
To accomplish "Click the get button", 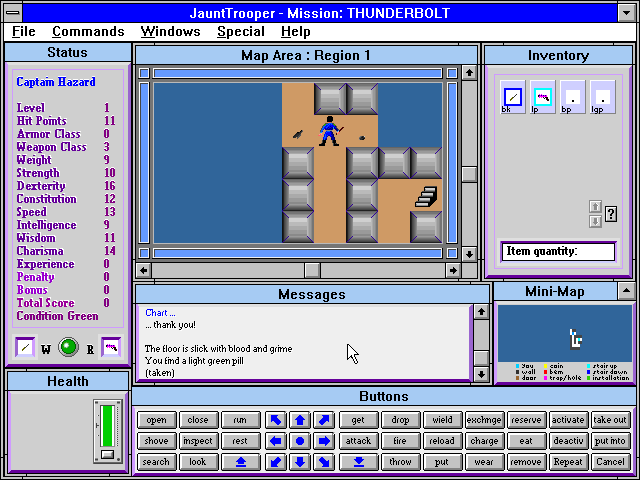I will click(359, 420).
